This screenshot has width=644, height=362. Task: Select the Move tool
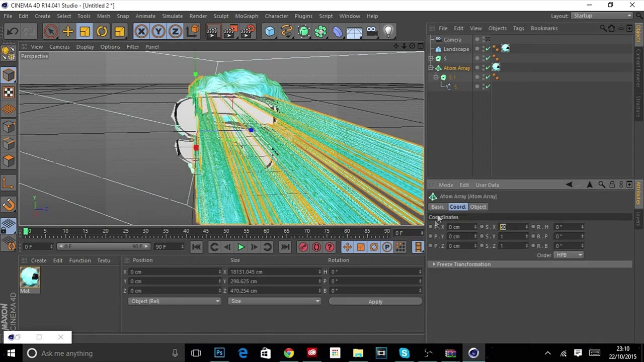[67, 32]
